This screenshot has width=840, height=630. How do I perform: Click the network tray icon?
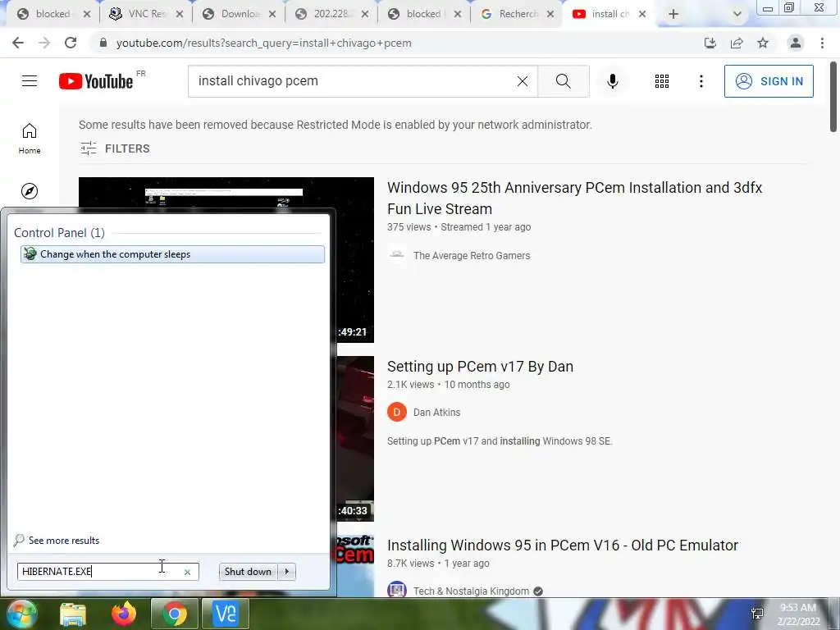click(x=757, y=614)
